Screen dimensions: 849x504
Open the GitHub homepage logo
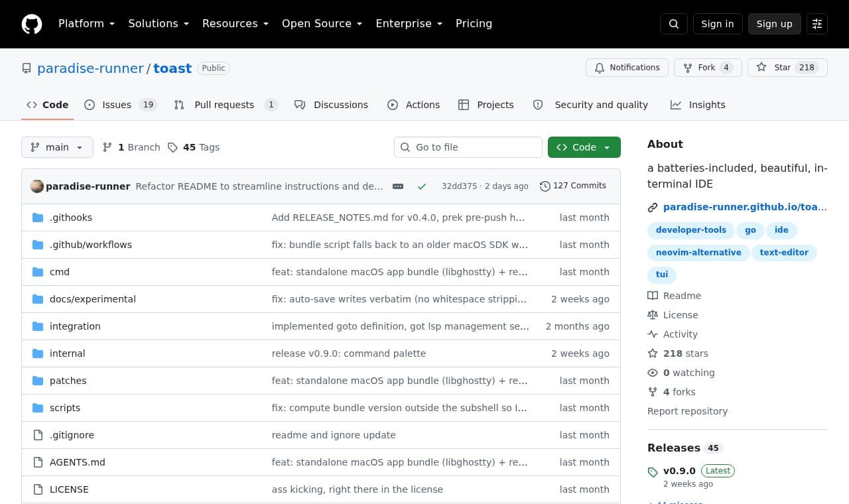click(32, 24)
